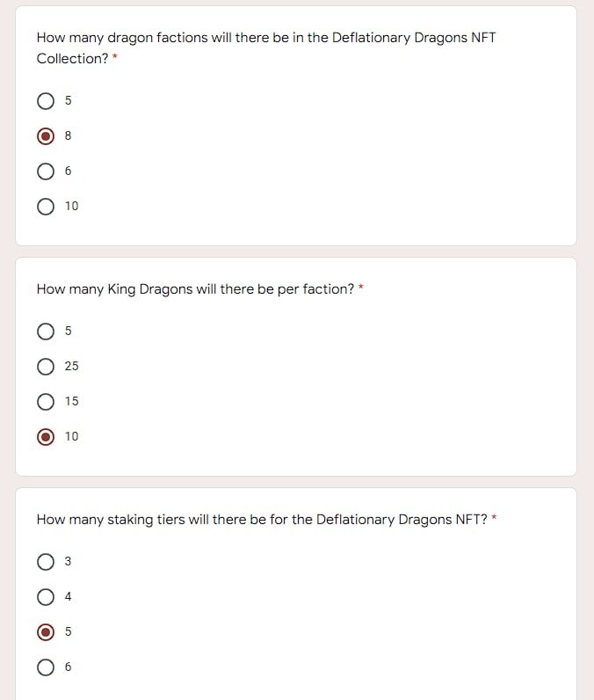
Task: Click required asterisk on King Dragons question
Action: point(361,289)
